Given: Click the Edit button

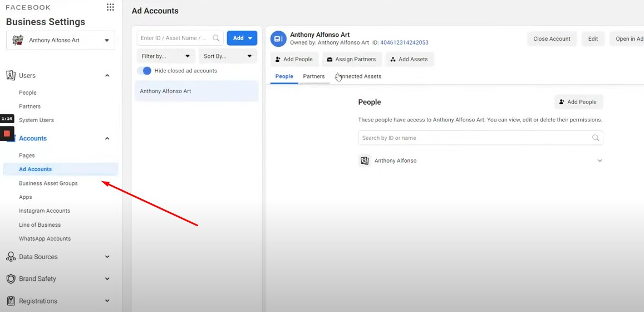Looking at the screenshot, I should coord(593,38).
